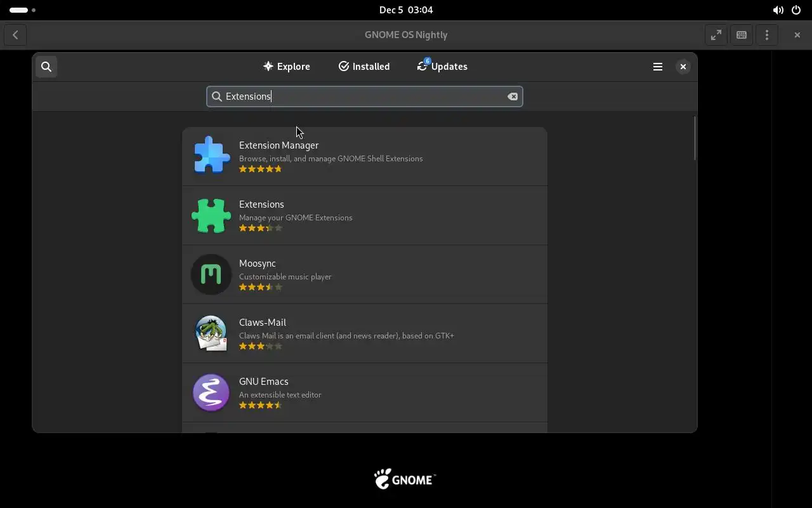Click the Claws-Mail app icon
The width and height of the screenshot is (812, 508).
211,333
